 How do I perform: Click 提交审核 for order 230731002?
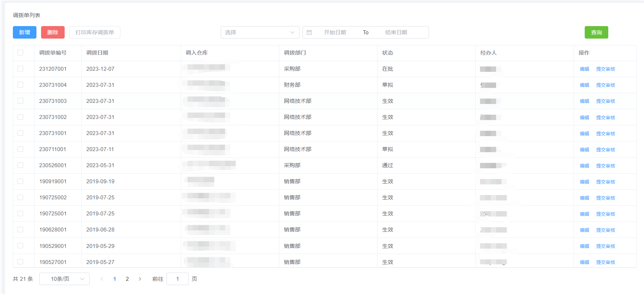coord(605,118)
